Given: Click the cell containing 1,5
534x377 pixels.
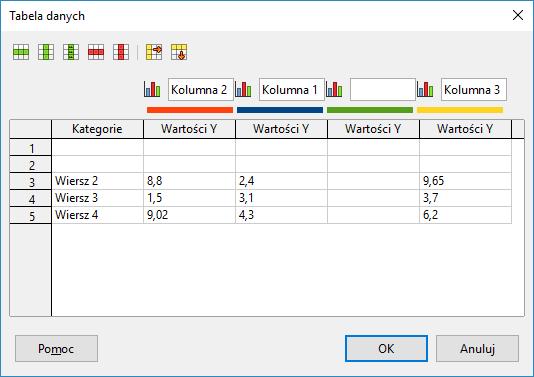Looking at the screenshot, I should coord(189,198).
